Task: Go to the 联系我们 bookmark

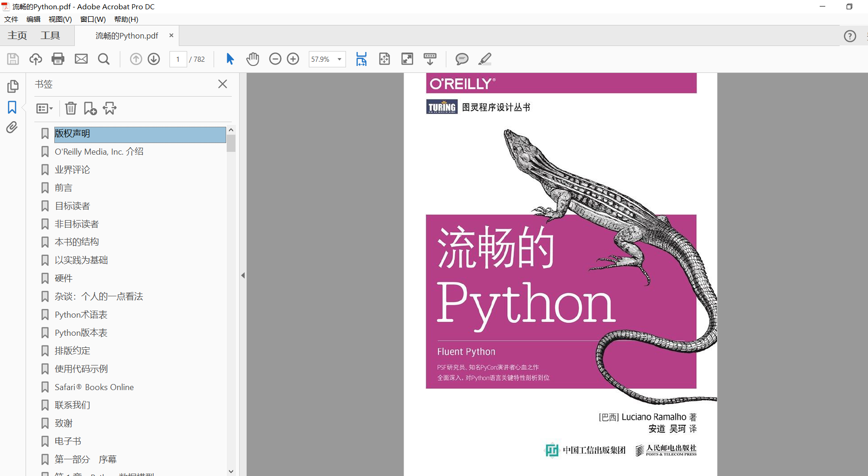Action: click(72, 405)
